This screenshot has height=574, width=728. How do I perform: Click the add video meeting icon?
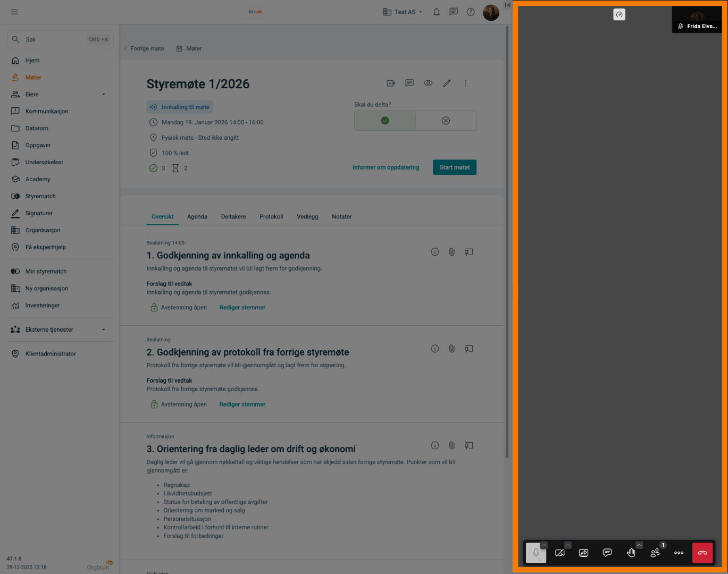pos(391,83)
